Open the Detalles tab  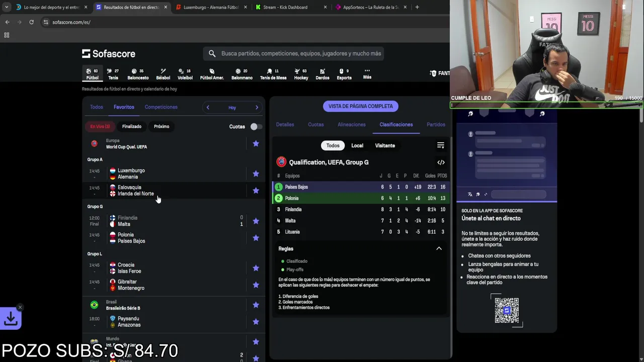point(285,125)
